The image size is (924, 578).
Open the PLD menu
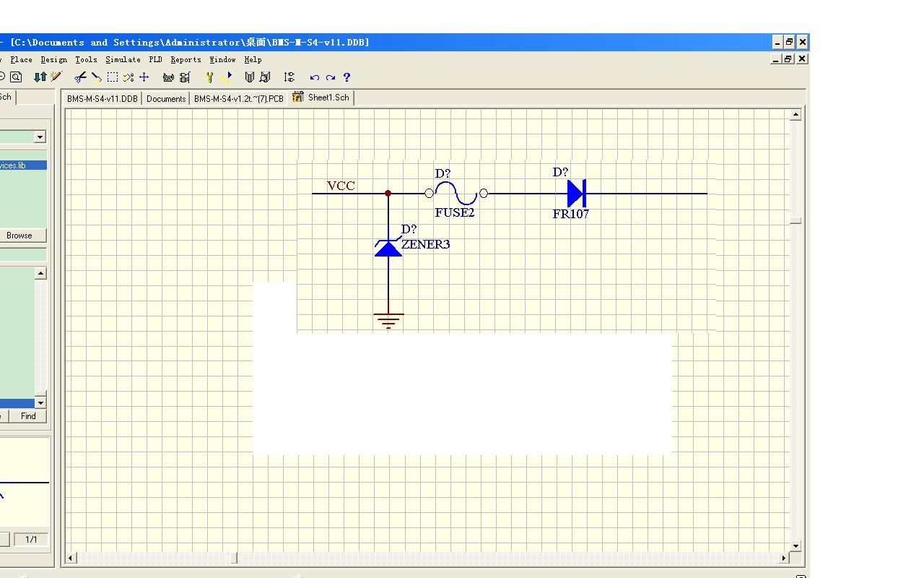pyautogui.click(x=155, y=60)
